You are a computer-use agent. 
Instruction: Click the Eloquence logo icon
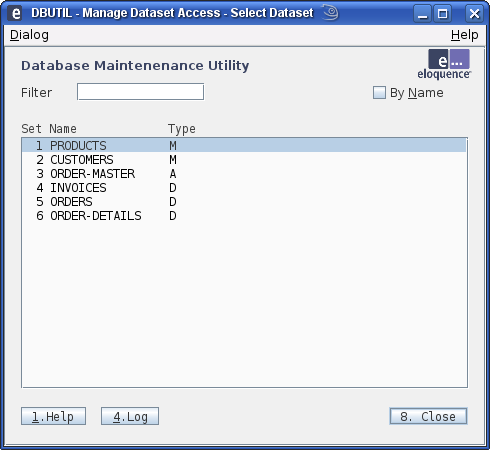[x=444, y=64]
